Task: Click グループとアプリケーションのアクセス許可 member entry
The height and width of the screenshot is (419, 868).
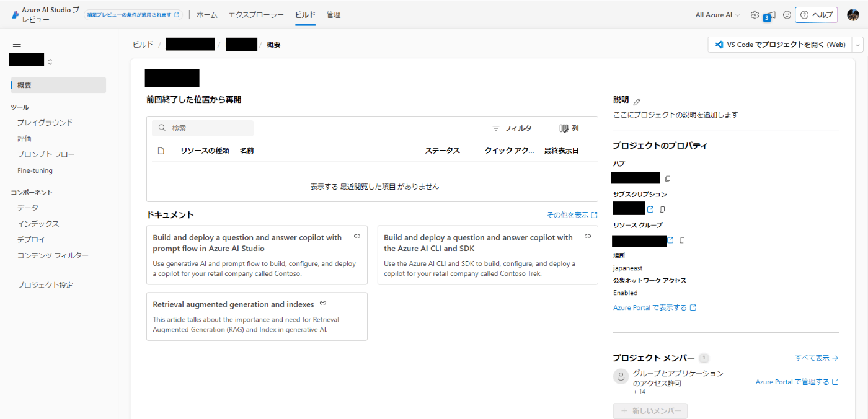Action: point(678,378)
